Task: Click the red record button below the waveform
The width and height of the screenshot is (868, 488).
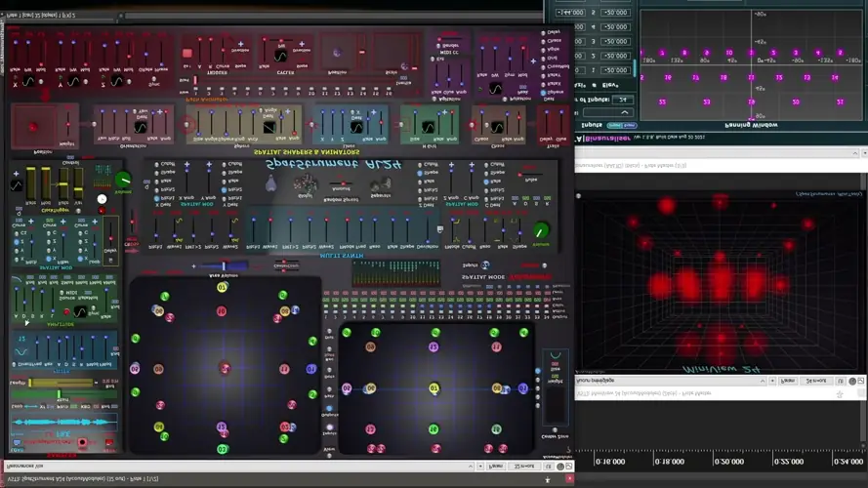Action: [83, 442]
